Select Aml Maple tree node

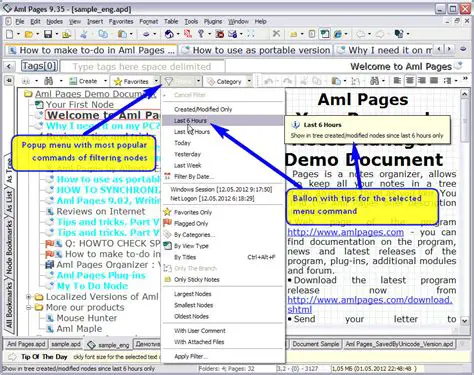79,328
